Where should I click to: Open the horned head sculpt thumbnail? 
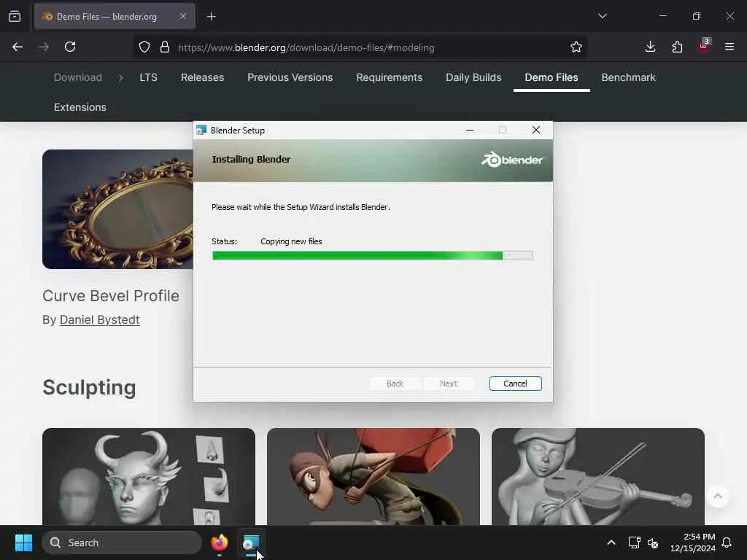pyautogui.click(x=149, y=476)
